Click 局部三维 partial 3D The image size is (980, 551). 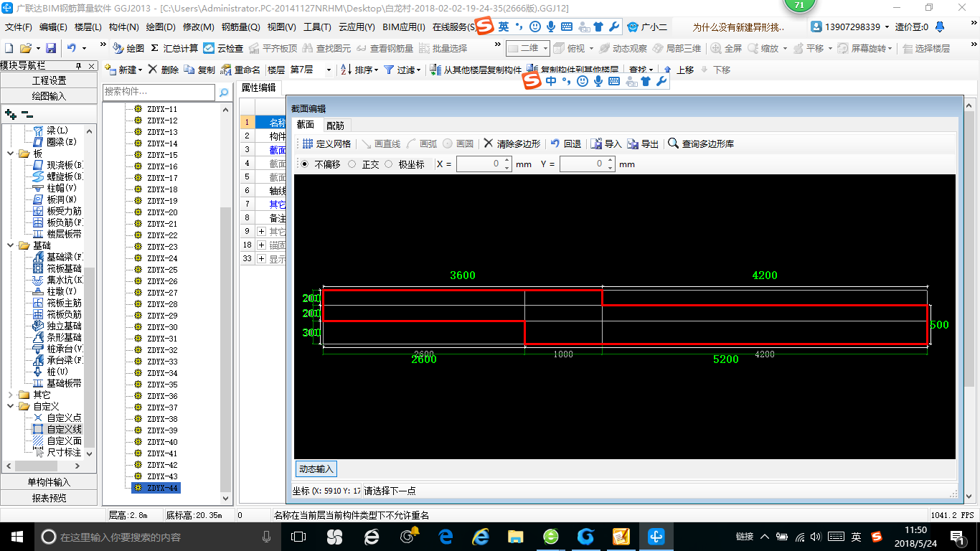pyautogui.click(x=677, y=48)
